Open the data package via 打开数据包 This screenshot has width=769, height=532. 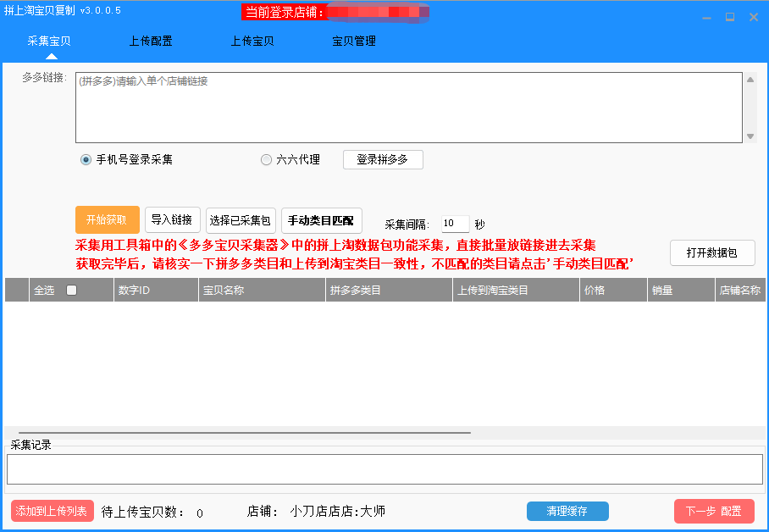pyautogui.click(x=712, y=252)
